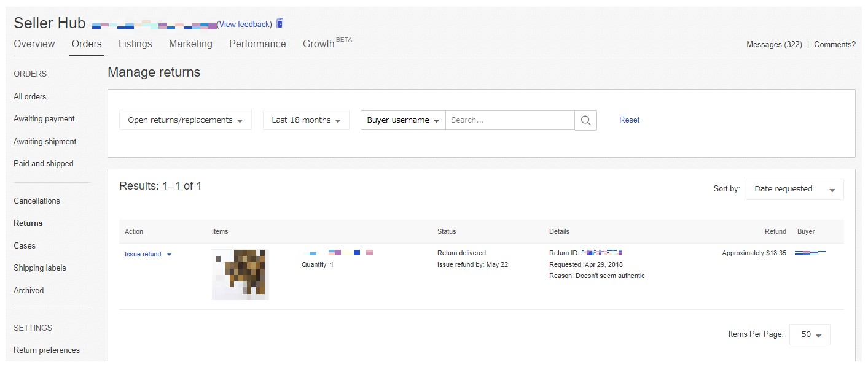Select the Orders tab

pyautogui.click(x=87, y=44)
